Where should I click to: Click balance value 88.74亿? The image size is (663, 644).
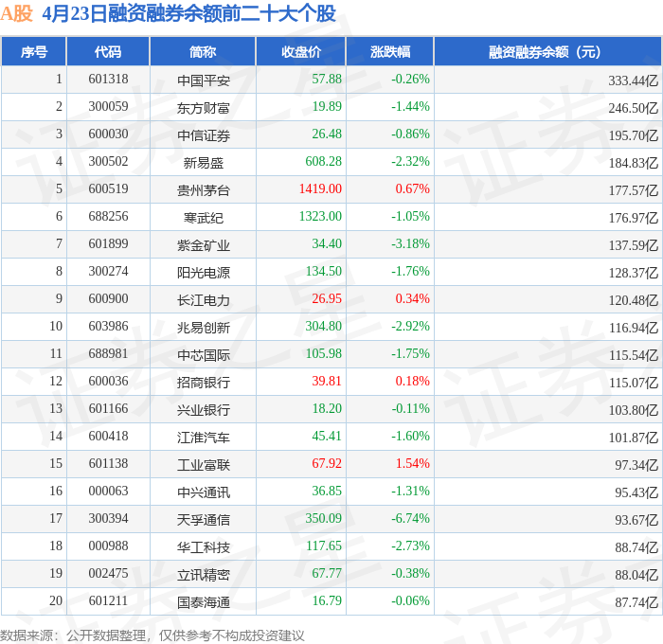click(x=636, y=547)
